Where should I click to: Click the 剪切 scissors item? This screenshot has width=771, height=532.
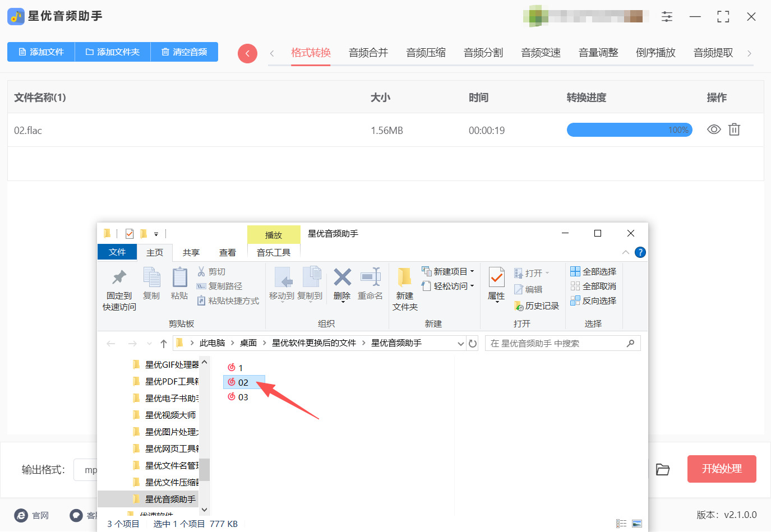click(211, 272)
